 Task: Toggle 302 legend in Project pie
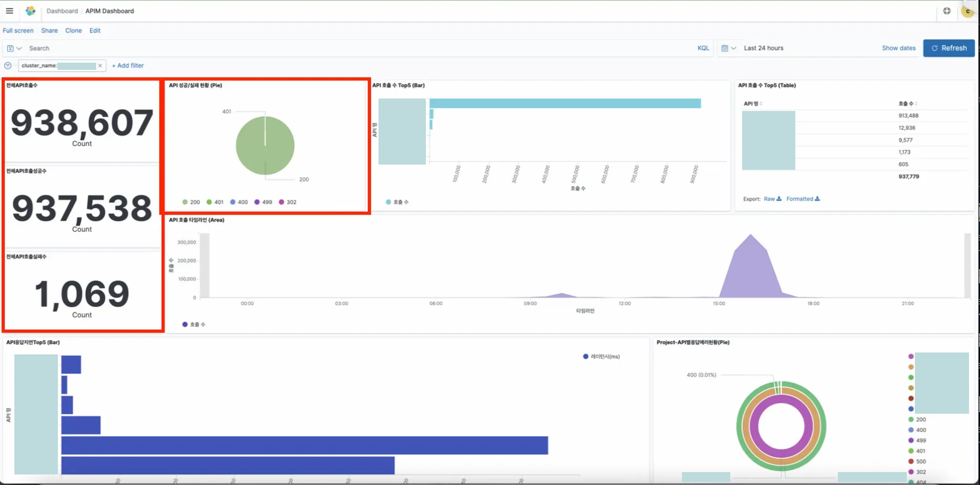[x=917, y=472]
